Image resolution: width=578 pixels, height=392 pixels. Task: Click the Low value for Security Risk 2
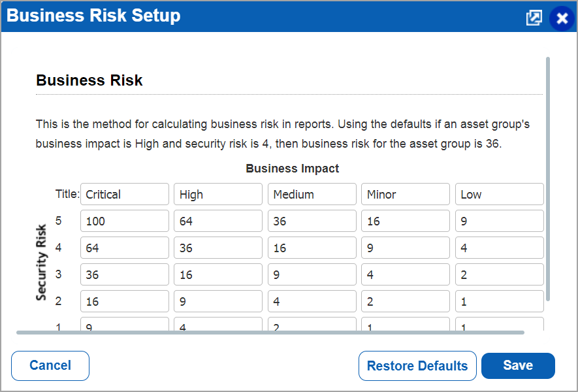(x=499, y=301)
